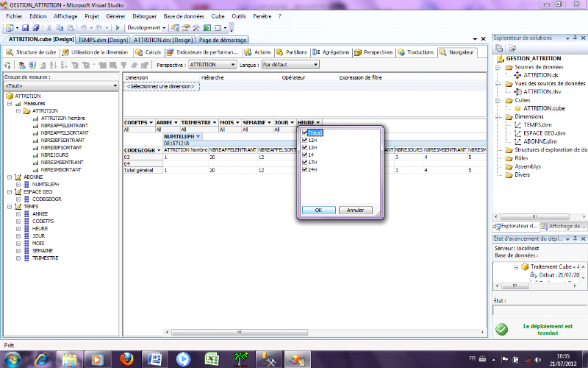Toggle the 24H checkbox

[x=305, y=169]
